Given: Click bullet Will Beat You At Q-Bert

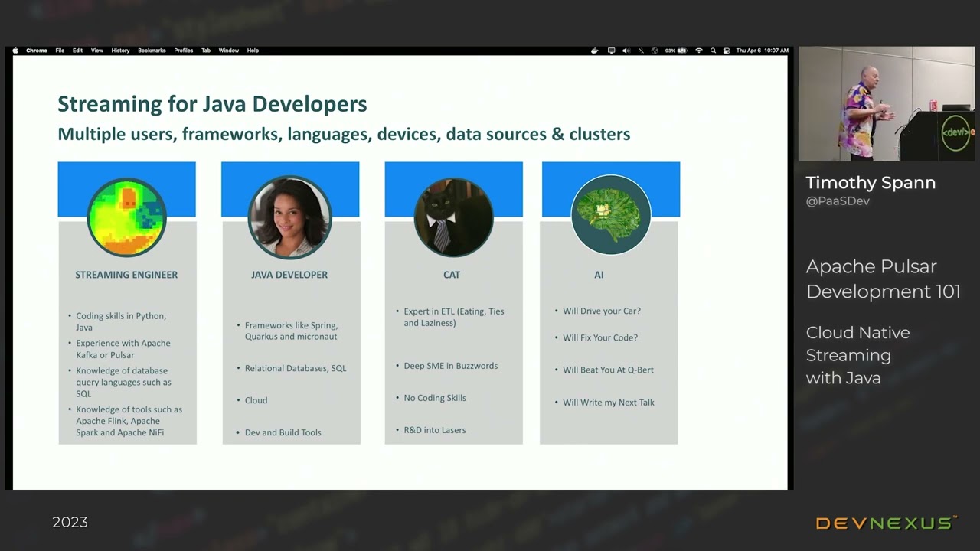Looking at the screenshot, I should [608, 370].
